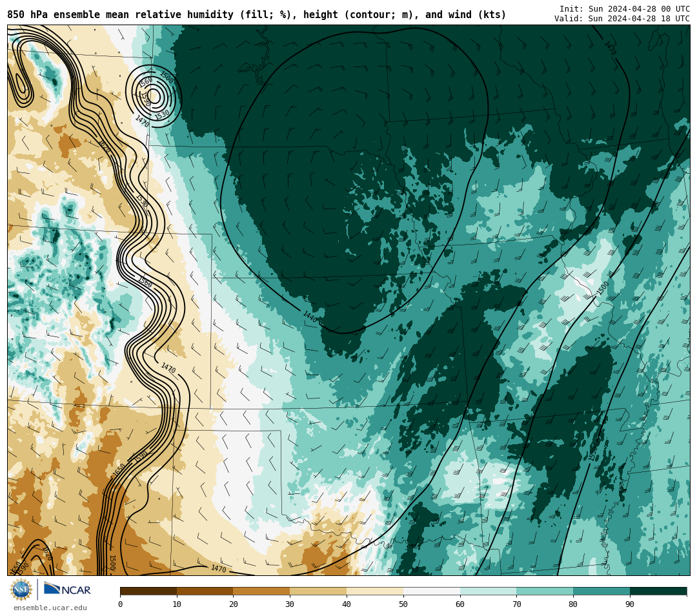Click the 1530 label inside the circular contours
This screenshot has width=697, height=616.
point(162,115)
